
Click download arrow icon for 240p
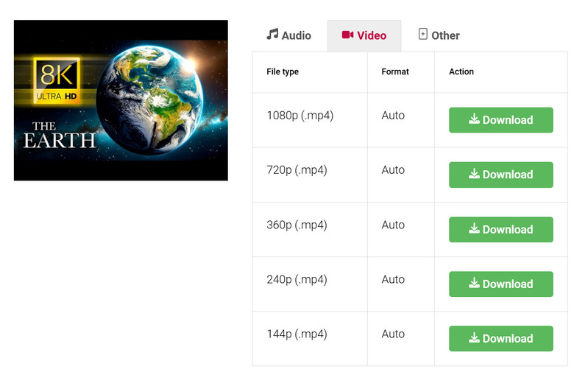click(475, 283)
